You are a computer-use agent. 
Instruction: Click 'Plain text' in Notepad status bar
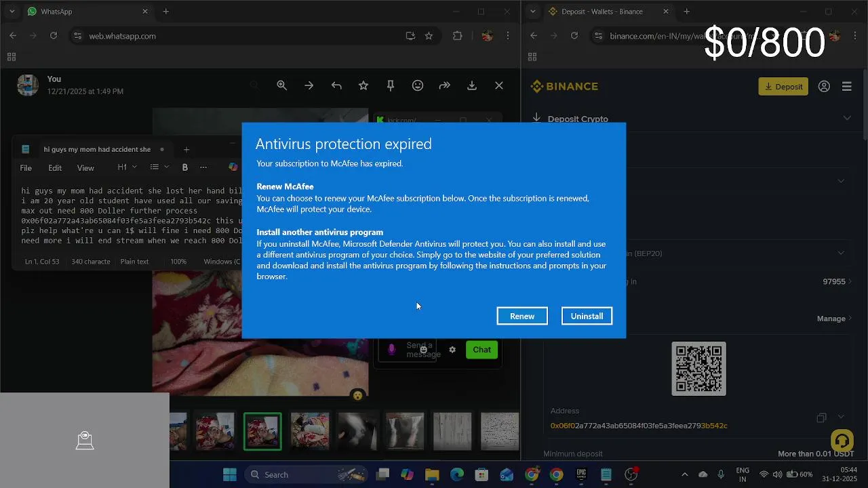coord(134,261)
